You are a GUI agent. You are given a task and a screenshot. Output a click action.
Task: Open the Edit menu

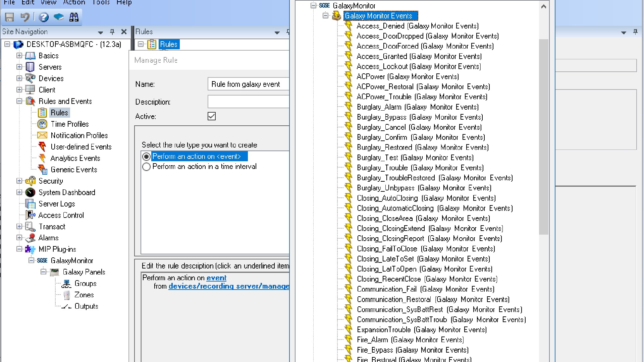pyautogui.click(x=28, y=2)
